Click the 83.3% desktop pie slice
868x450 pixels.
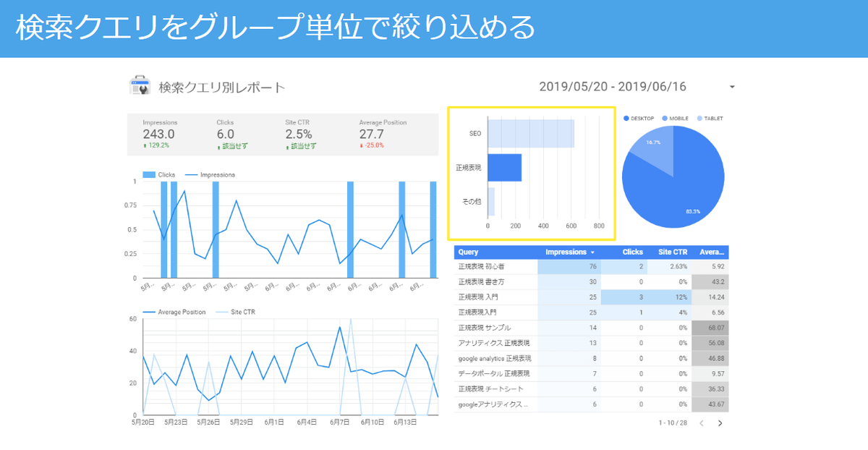(680, 188)
